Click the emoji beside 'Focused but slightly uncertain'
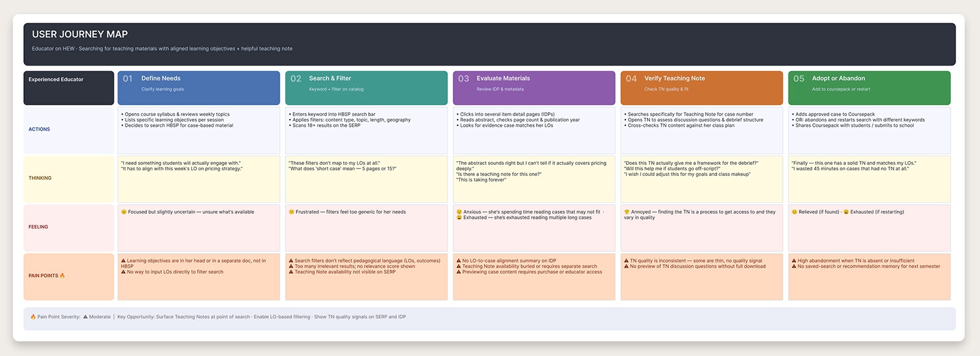The height and width of the screenshot is (356, 980). point(124,212)
